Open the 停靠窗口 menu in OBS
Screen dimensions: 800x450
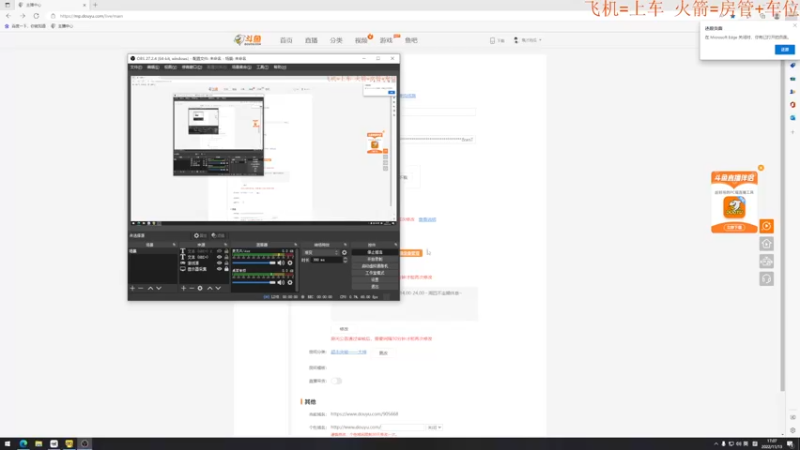(192, 67)
